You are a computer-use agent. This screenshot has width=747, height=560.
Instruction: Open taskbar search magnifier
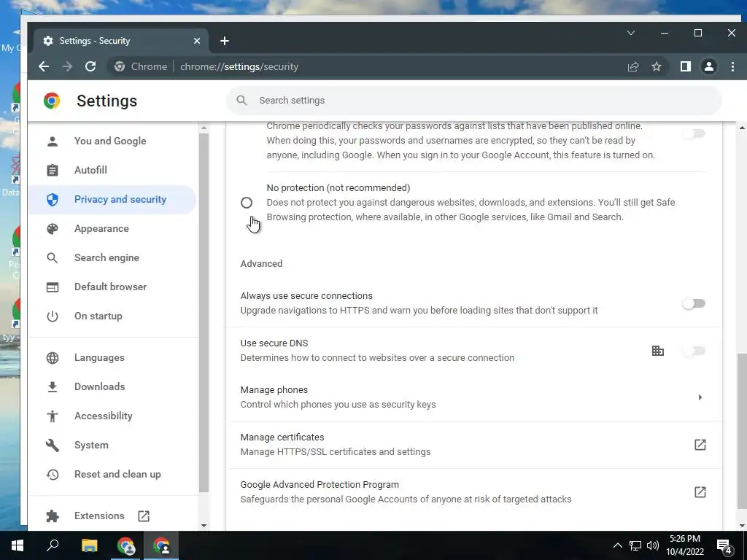point(53,545)
